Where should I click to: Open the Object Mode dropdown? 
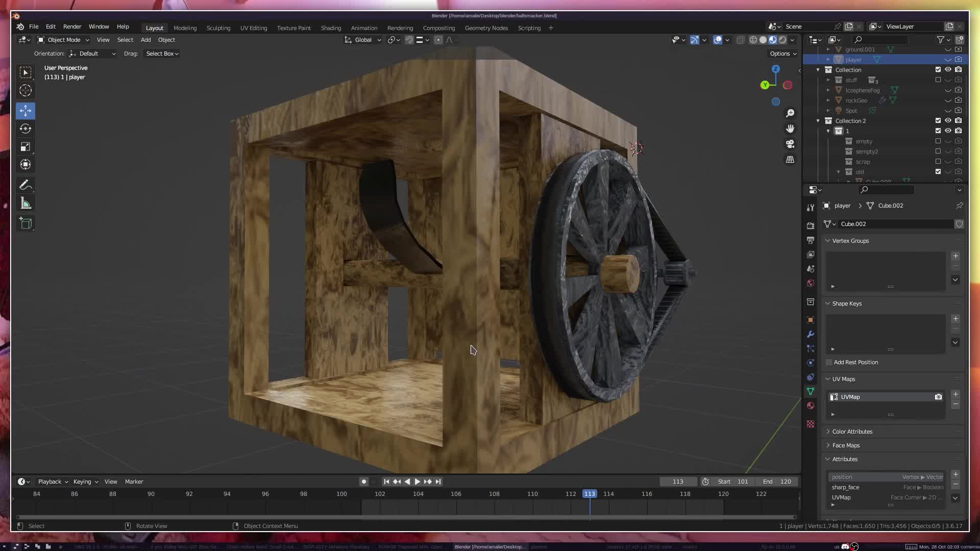click(x=63, y=40)
